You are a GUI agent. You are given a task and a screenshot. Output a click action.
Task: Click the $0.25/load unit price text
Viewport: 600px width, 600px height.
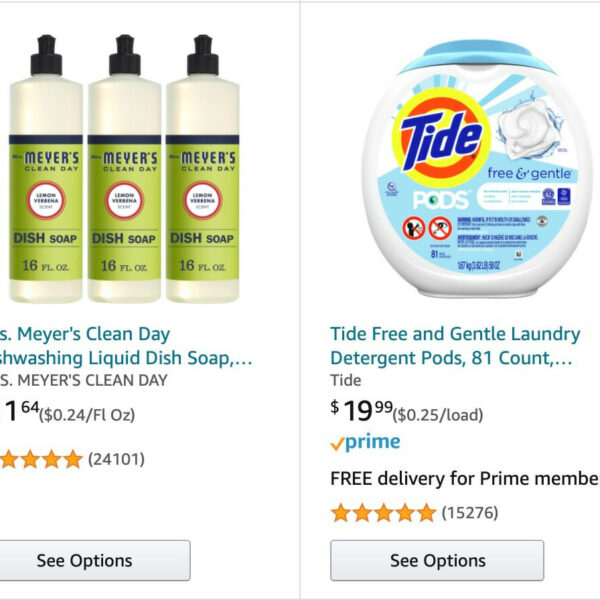coord(438,414)
